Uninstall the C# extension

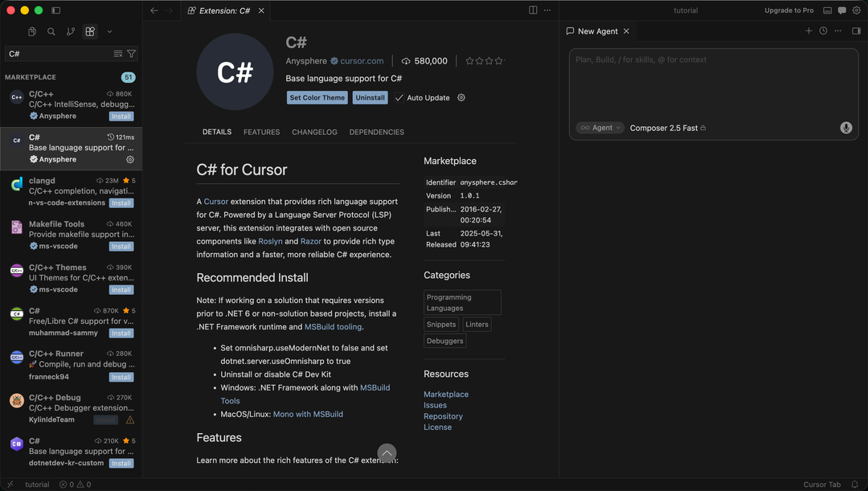point(370,97)
